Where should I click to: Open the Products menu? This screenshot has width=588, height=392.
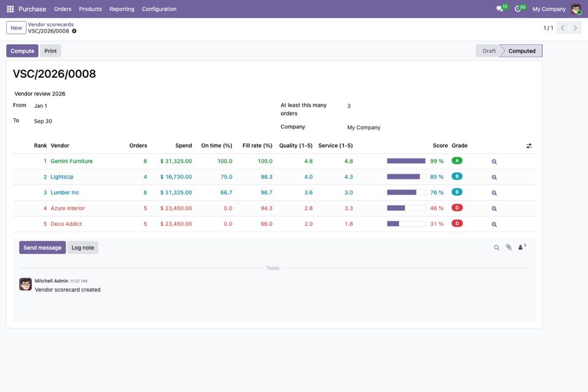pyautogui.click(x=90, y=9)
